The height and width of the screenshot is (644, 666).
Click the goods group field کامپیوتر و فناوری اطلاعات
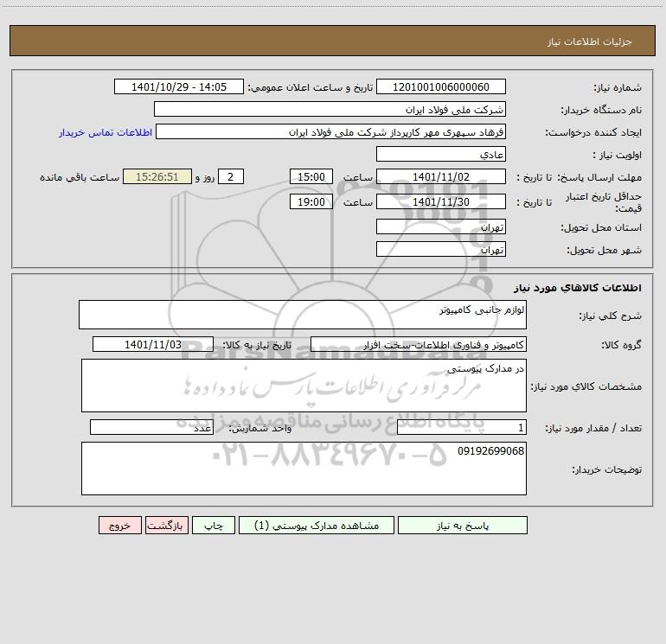(x=419, y=344)
